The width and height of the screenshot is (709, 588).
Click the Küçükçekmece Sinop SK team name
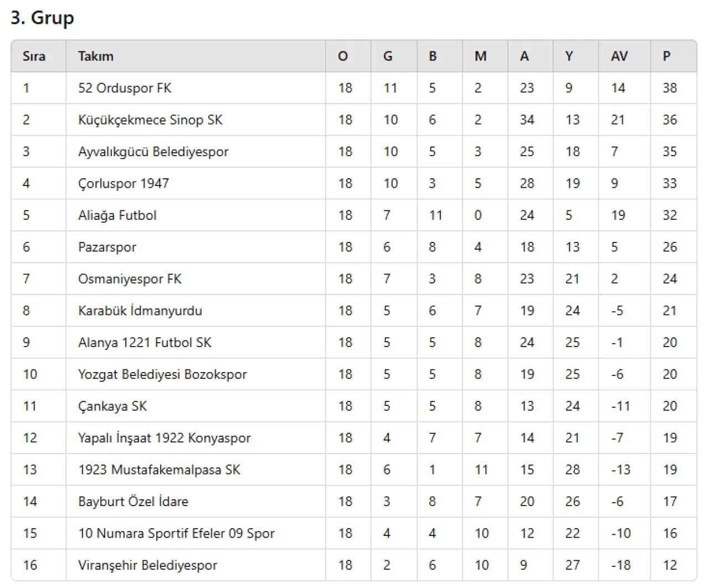pos(150,120)
